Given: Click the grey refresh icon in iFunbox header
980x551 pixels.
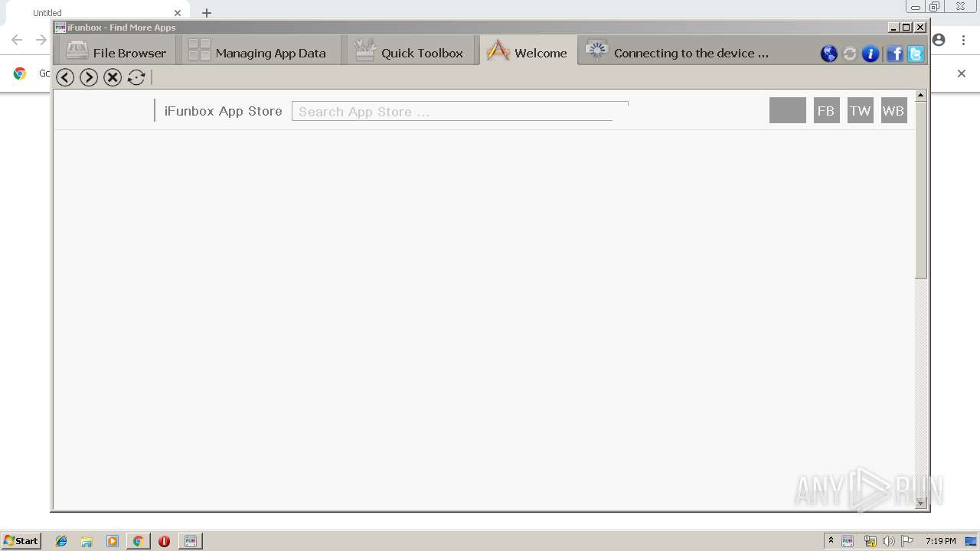Looking at the screenshot, I should (850, 54).
